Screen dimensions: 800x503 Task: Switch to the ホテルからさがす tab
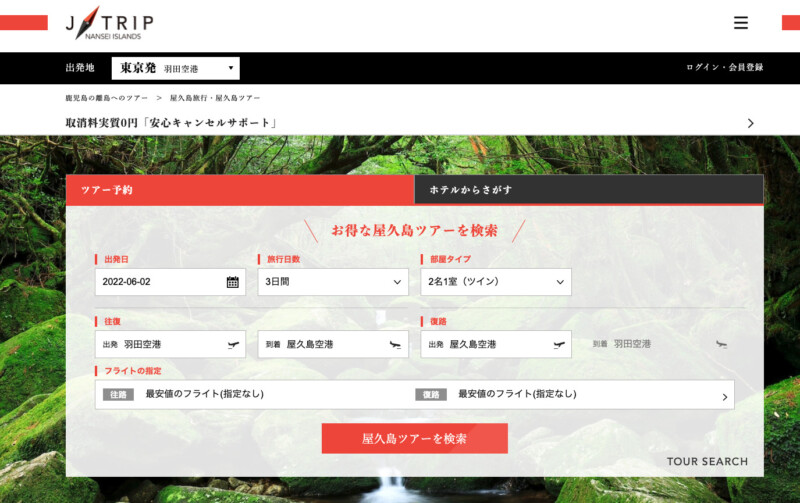(589, 189)
